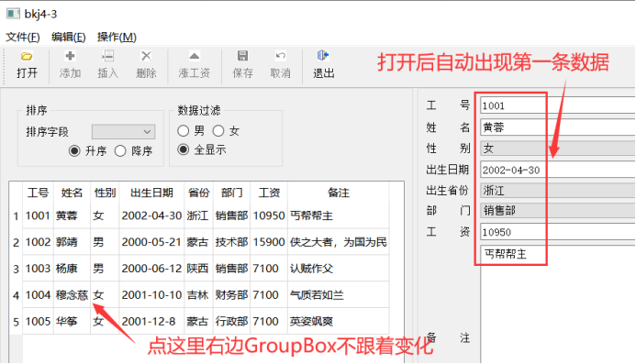Screen dimensions: 636x364
Task: Click the 性别 column header
Action: pos(105,193)
